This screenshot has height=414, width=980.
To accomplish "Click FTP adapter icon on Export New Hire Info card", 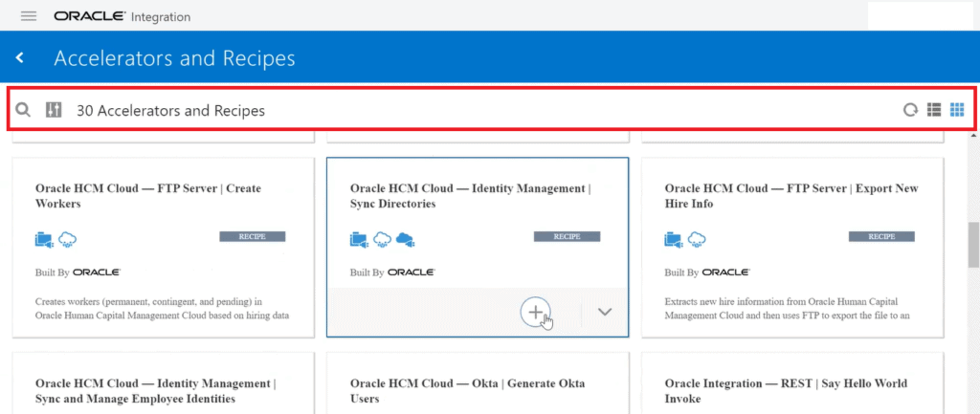I will click(x=674, y=239).
